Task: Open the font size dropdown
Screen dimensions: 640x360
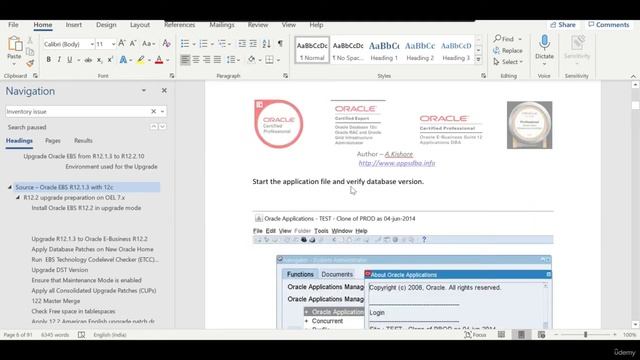Action: click(113, 44)
